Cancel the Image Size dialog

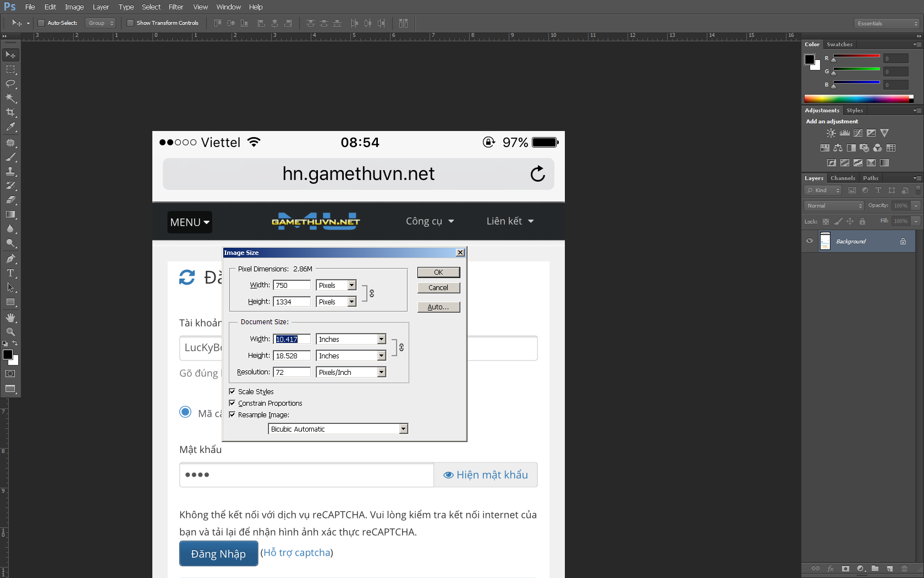(438, 287)
